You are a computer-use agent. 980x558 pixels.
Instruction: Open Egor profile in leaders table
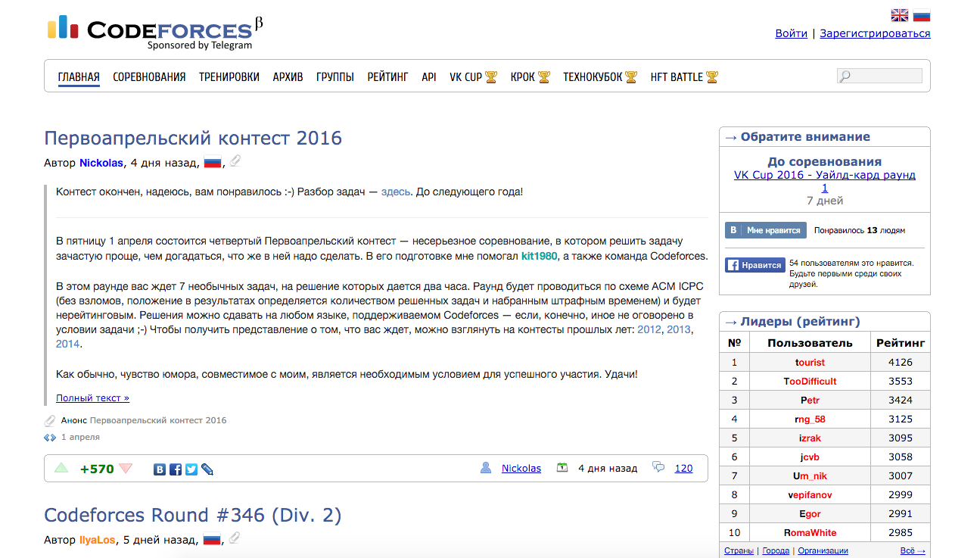click(810, 513)
